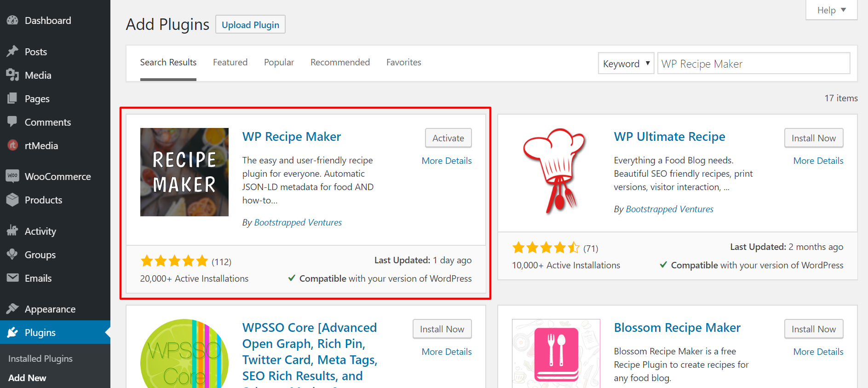This screenshot has height=388, width=868.
Task: Click the Appearance paintbrush icon
Action: [12, 308]
